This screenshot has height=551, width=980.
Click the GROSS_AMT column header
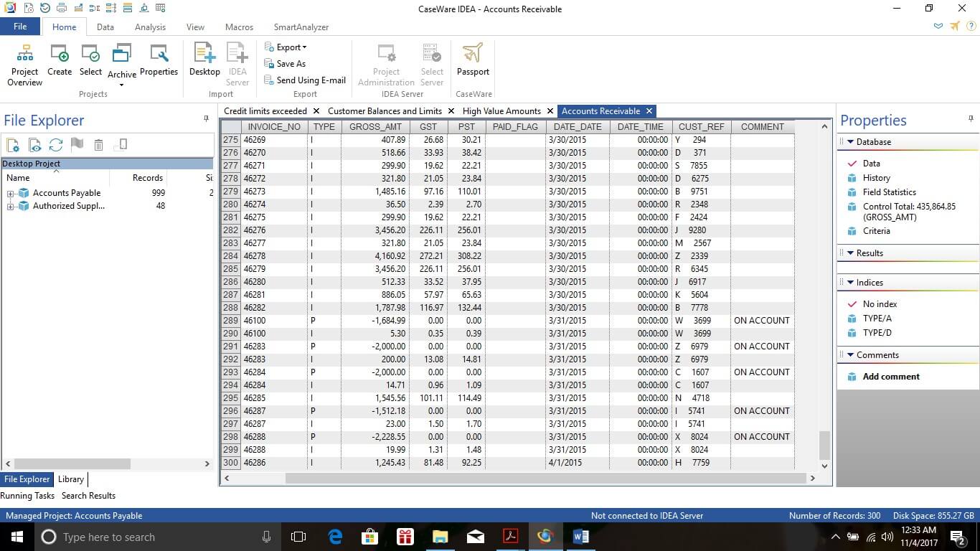point(375,127)
